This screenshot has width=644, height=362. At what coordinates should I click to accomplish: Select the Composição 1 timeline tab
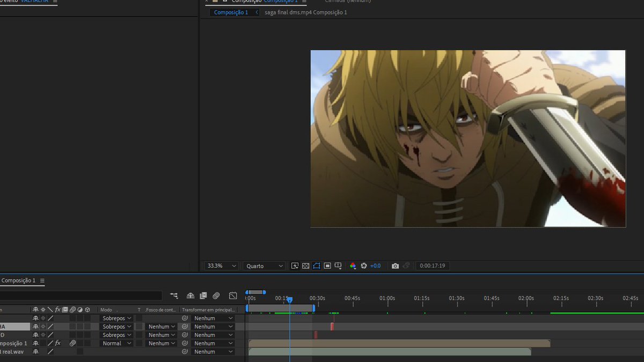pos(18,280)
